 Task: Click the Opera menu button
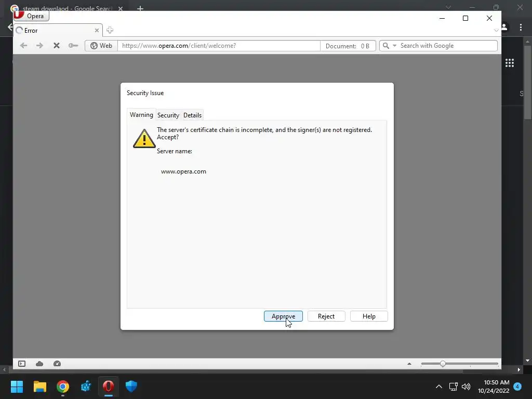click(x=31, y=16)
